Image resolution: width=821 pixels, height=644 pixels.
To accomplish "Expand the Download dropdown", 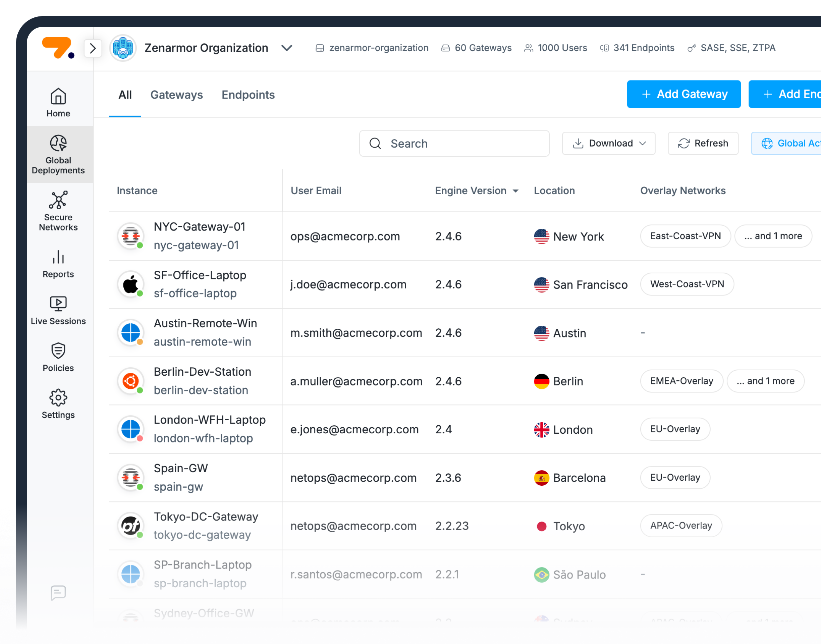I will [608, 143].
